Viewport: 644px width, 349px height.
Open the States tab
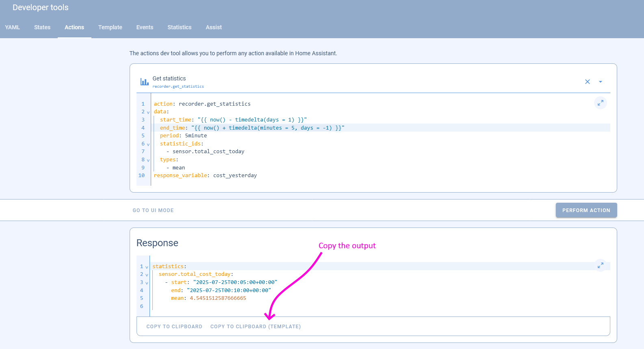(x=42, y=27)
